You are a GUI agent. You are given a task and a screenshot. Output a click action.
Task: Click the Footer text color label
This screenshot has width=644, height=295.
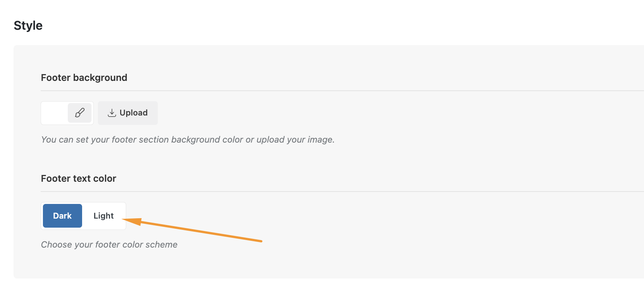(78, 178)
